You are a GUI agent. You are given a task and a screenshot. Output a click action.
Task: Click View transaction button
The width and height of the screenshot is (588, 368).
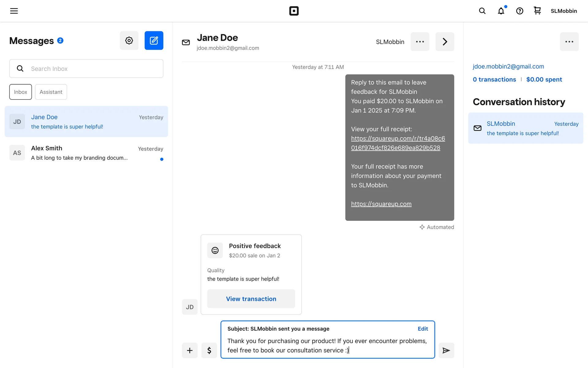251,299
